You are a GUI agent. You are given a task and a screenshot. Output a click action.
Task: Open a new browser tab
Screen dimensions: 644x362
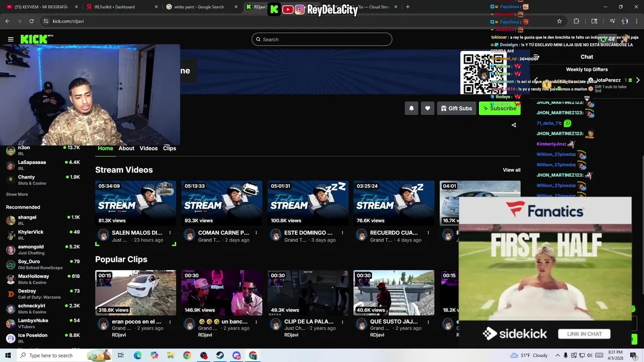(x=408, y=7)
